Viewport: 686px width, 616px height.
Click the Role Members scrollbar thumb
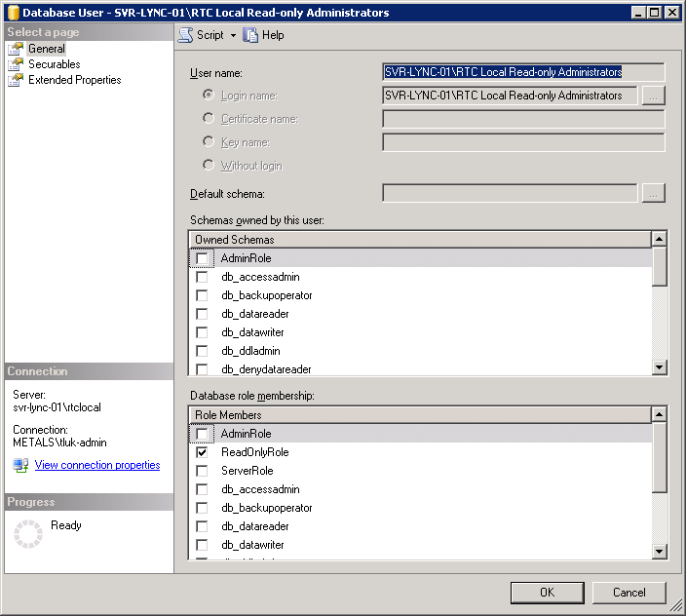(x=659, y=458)
